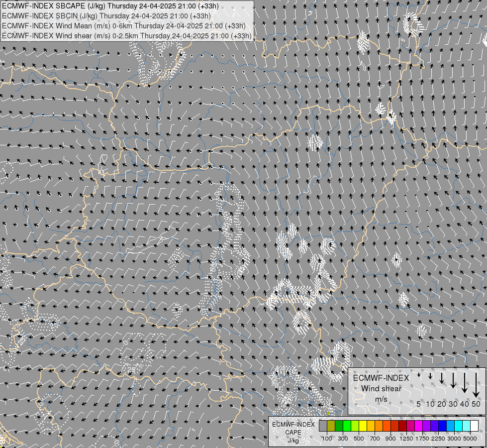Click the bright green CAPE legend swatch
The height and width of the screenshot is (448, 487).
click(347, 426)
